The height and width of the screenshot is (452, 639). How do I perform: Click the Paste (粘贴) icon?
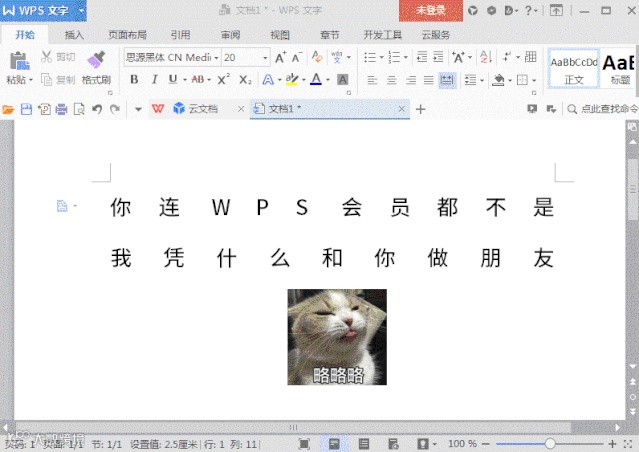pyautogui.click(x=19, y=61)
